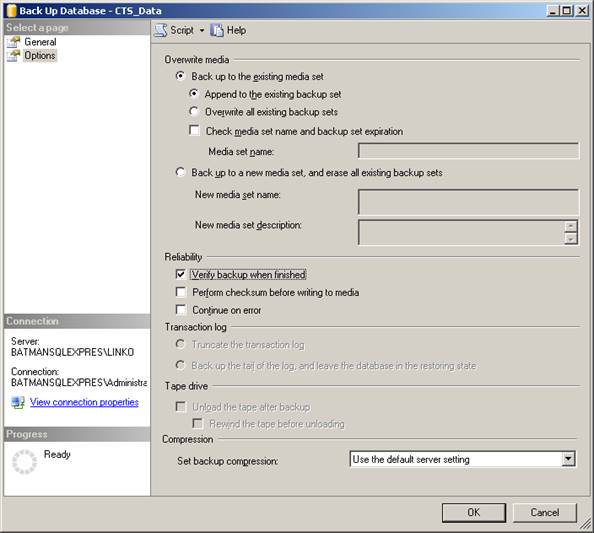Maximize the Back Up Database window
Image resolution: width=594 pixels, height=533 pixels.
[566, 10]
